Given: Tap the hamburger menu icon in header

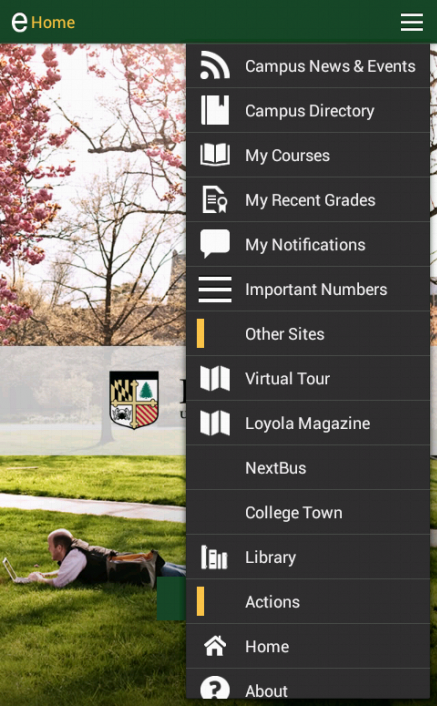Looking at the screenshot, I should pyautogui.click(x=412, y=22).
